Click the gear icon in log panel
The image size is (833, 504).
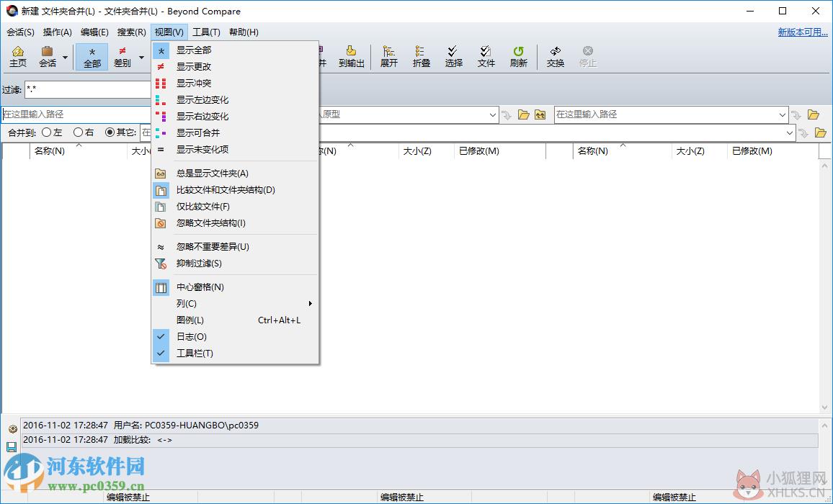coord(12,429)
